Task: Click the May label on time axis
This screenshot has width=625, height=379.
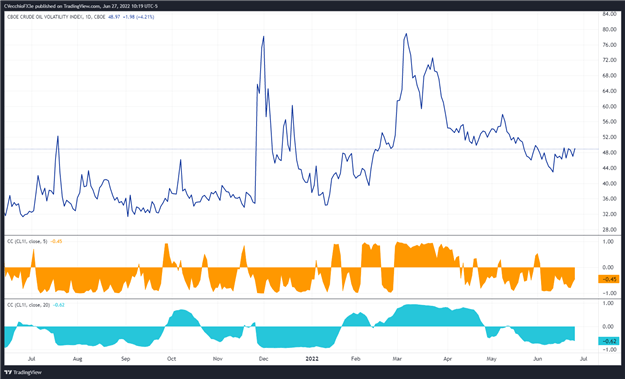Action: coord(491,359)
